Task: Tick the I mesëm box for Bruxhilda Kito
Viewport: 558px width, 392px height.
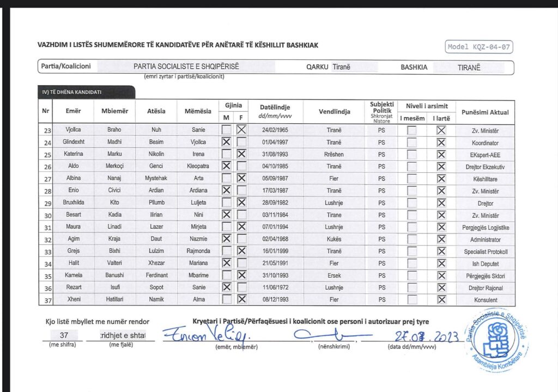Action: (x=412, y=203)
